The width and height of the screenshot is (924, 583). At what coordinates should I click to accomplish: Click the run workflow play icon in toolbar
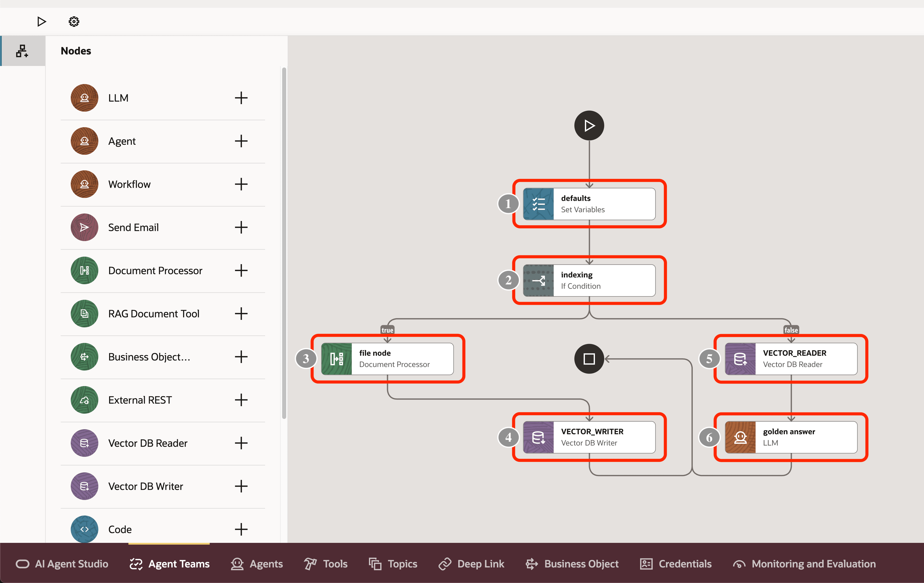click(41, 22)
